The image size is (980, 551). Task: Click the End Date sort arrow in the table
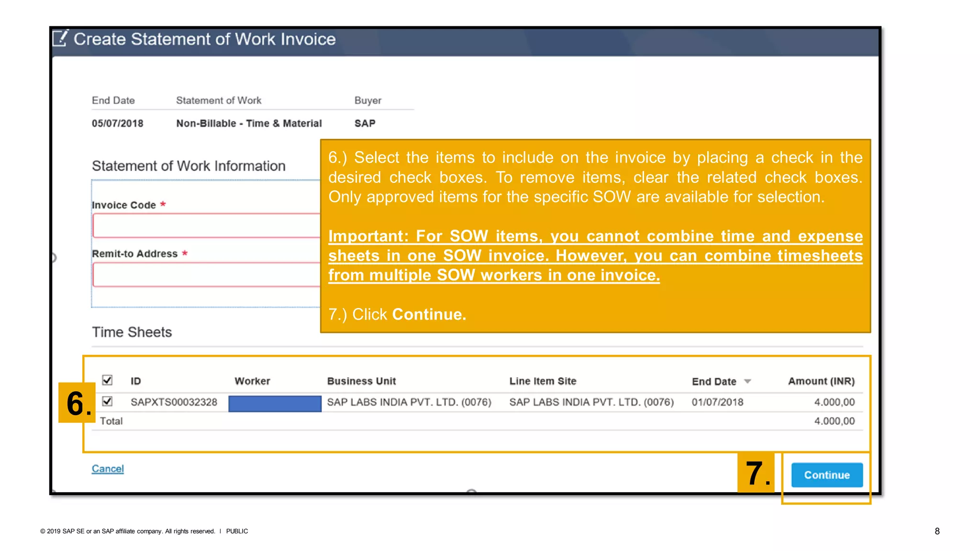747,381
